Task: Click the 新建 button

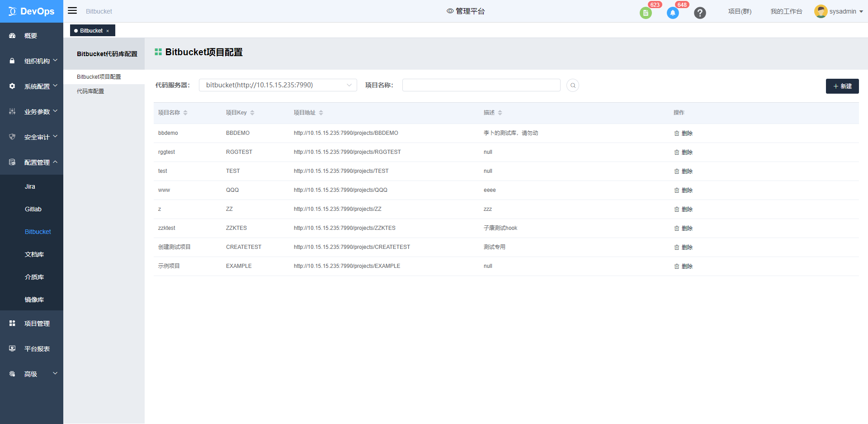Action: click(x=842, y=86)
